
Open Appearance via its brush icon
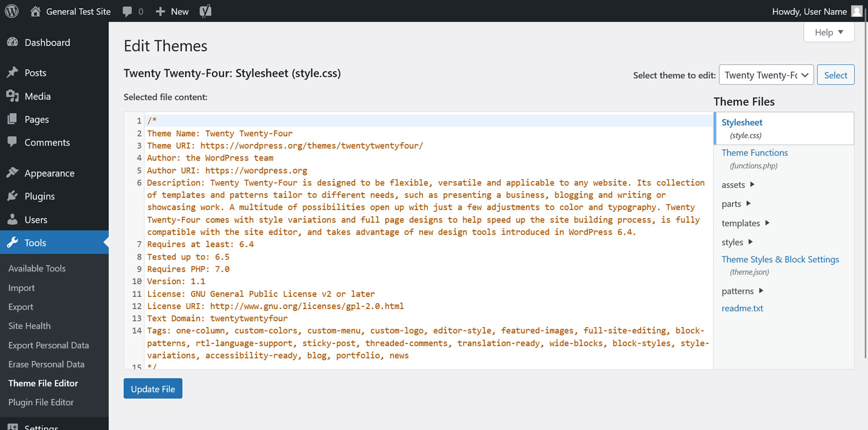pyautogui.click(x=13, y=172)
